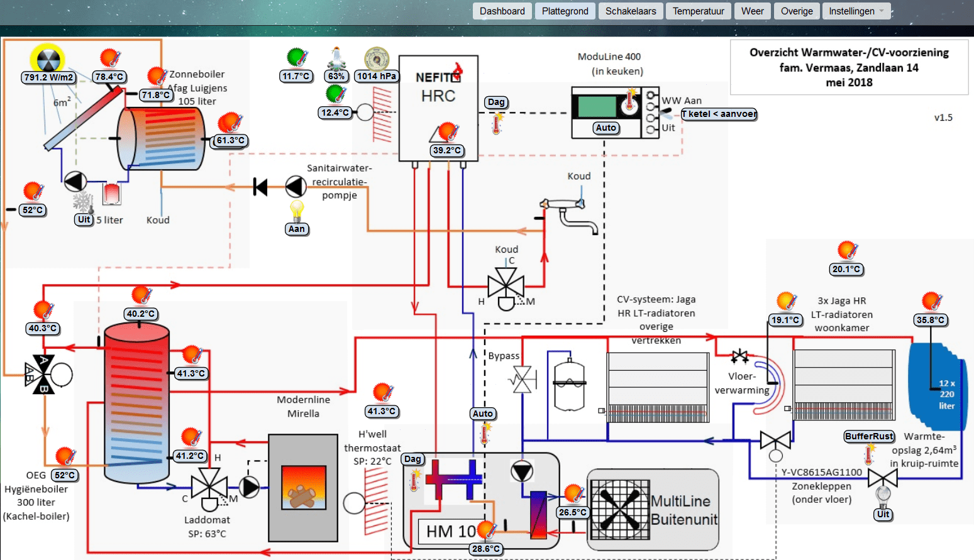974x560 pixels.
Task: Select the Overige tab
Action: click(797, 11)
